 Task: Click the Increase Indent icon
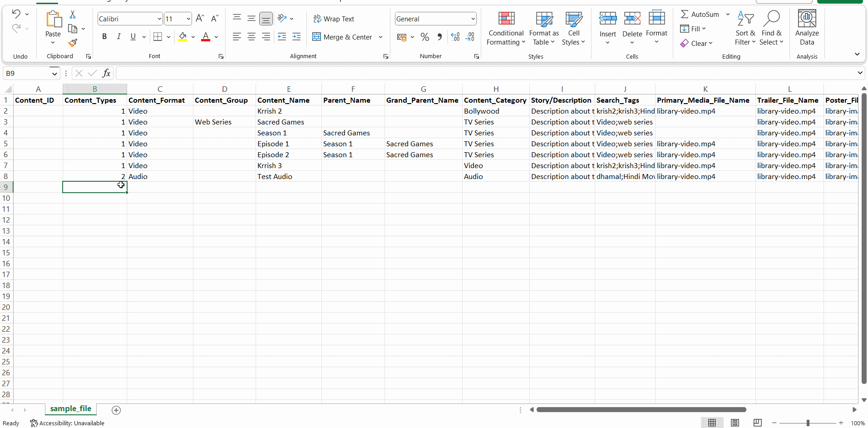click(x=296, y=37)
